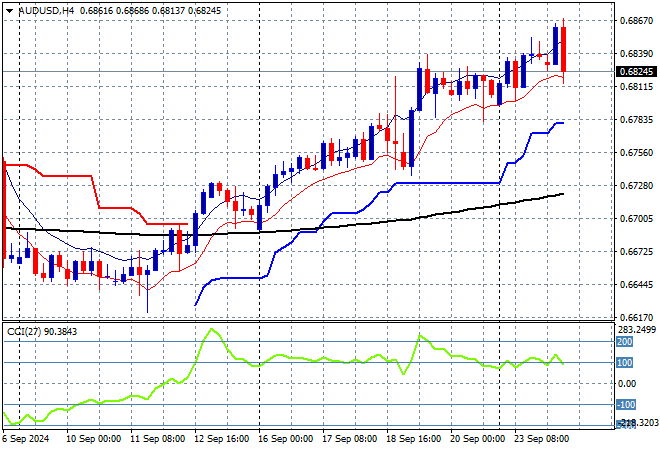660x450 pixels.
Task: Select the 6 Sep 2024 date label
Action: point(26,439)
